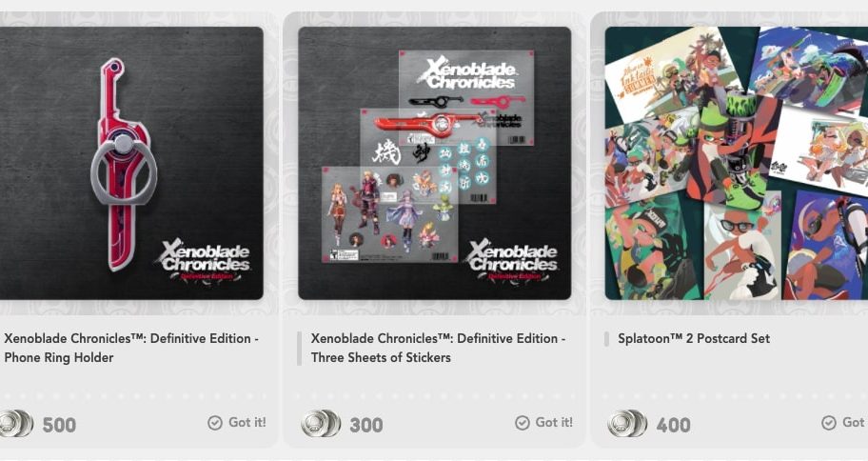868x461 pixels.
Task: Click 'Got it!' label on Phone Ring Holder
Action: [247, 422]
